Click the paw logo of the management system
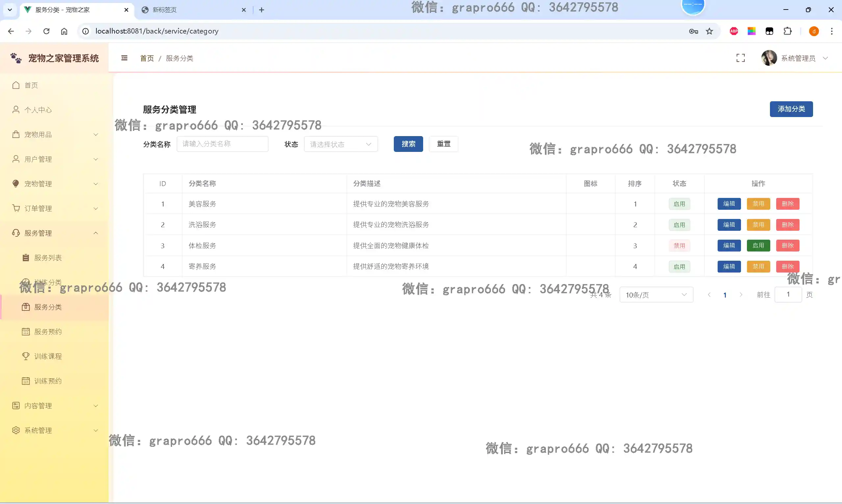Image resolution: width=842 pixels, height=504 pixels. [x=16, y=58]
